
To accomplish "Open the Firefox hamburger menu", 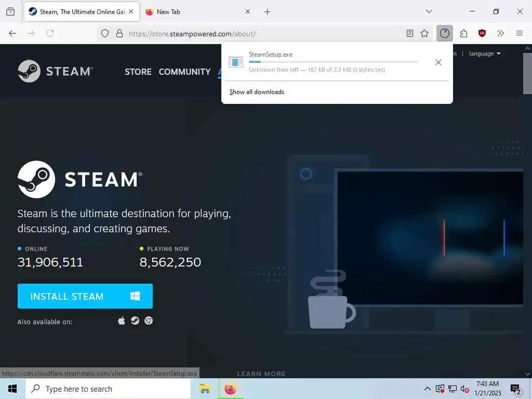I will click(520, 33).
